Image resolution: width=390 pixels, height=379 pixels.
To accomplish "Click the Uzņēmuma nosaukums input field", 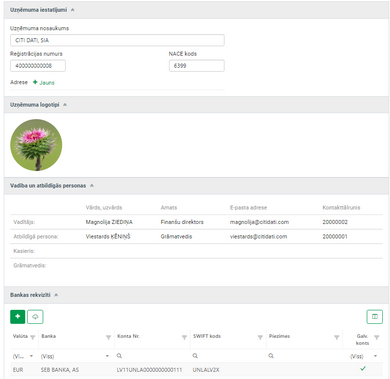I will pyautogui.click(x=117, y=40).
